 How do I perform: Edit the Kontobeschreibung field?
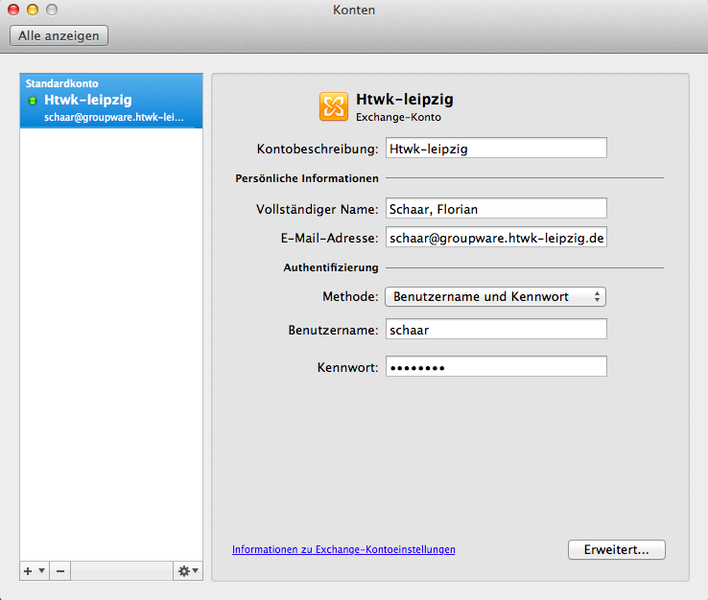[x=496, y=148]
